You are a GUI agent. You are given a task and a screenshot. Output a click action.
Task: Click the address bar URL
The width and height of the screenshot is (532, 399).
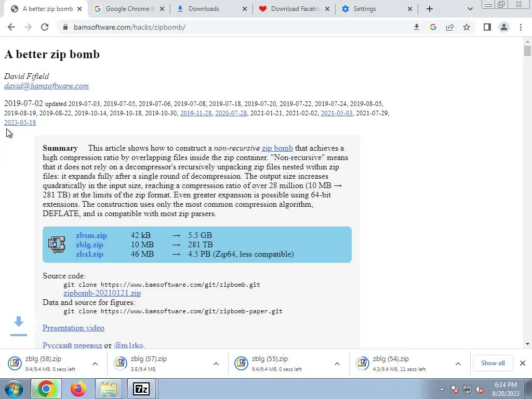129,27
